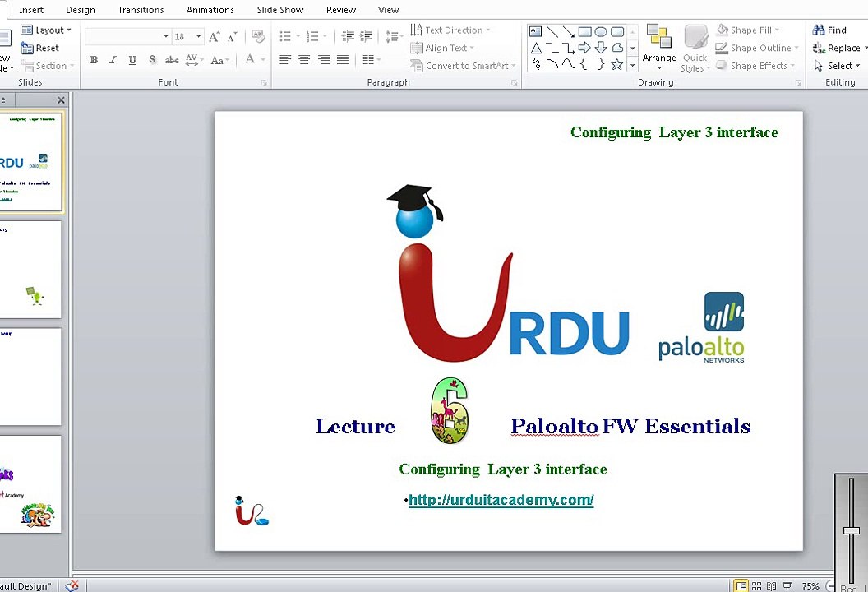Select the Text Box shape

pyautogui.click(x=535, y=31)
